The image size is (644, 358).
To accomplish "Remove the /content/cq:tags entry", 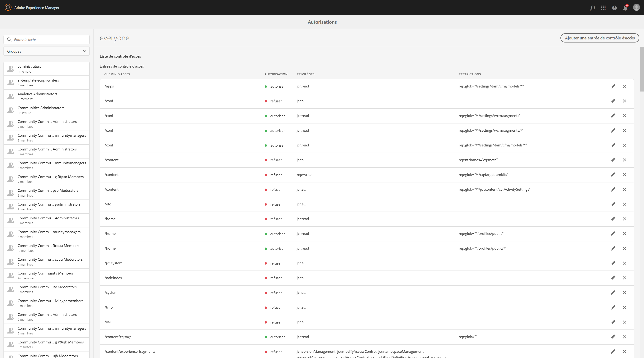I will [x=624, y=337].
